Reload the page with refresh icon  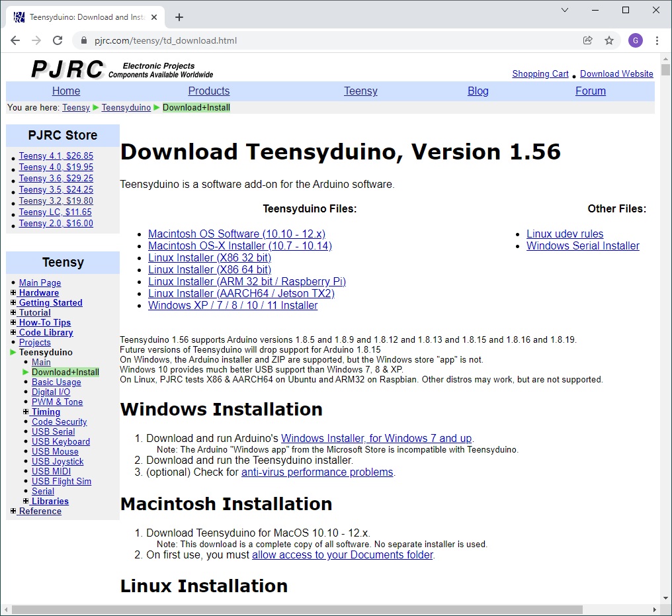coord(58,40)
